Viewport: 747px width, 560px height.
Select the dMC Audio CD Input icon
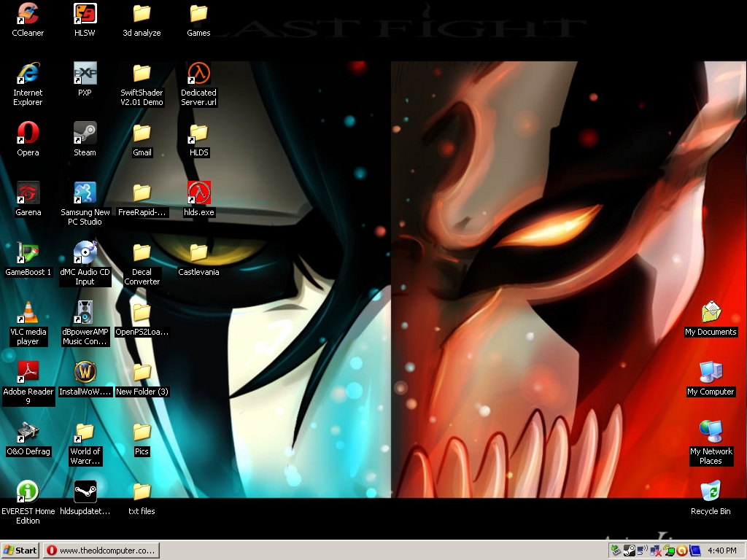(85, 253)
